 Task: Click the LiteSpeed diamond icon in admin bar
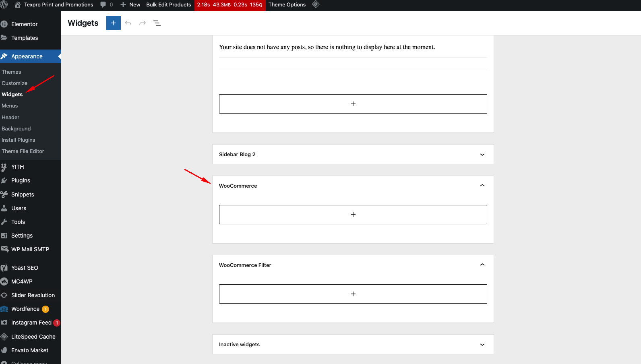316,4
